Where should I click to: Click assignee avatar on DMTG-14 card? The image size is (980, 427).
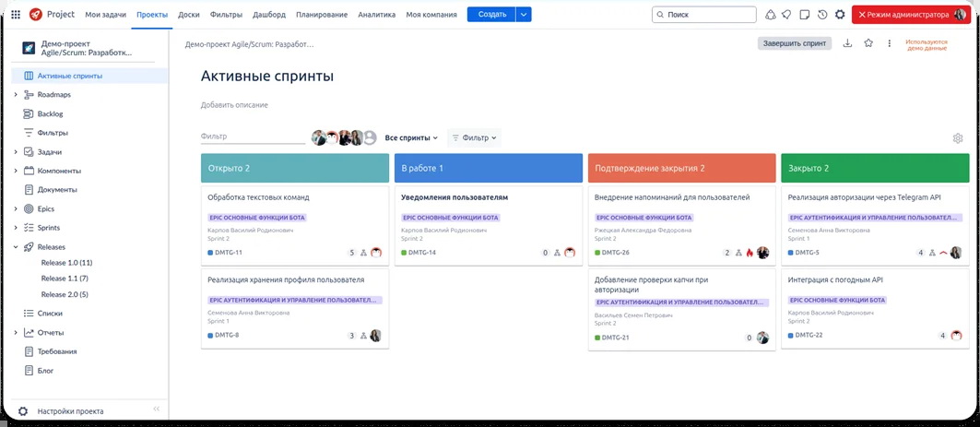click(570, 253)
